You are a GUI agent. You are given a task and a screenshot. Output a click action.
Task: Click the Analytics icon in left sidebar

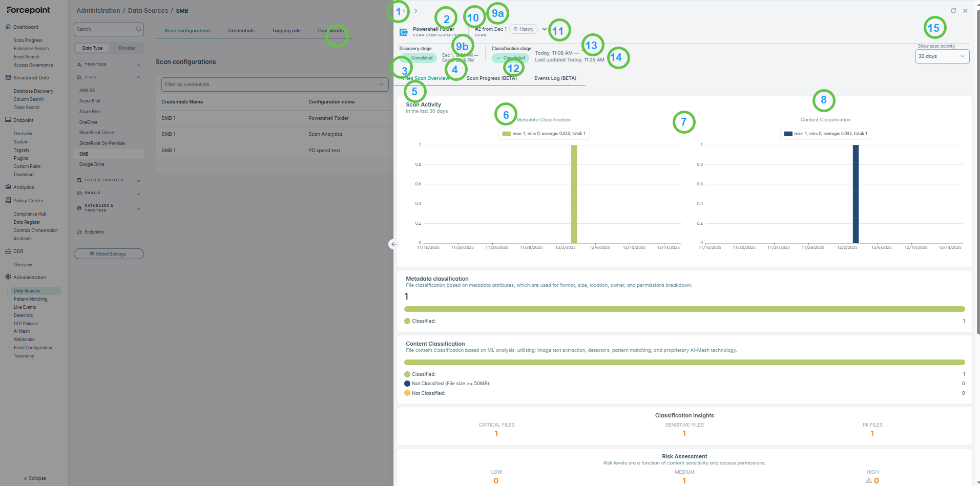point(8,187)
